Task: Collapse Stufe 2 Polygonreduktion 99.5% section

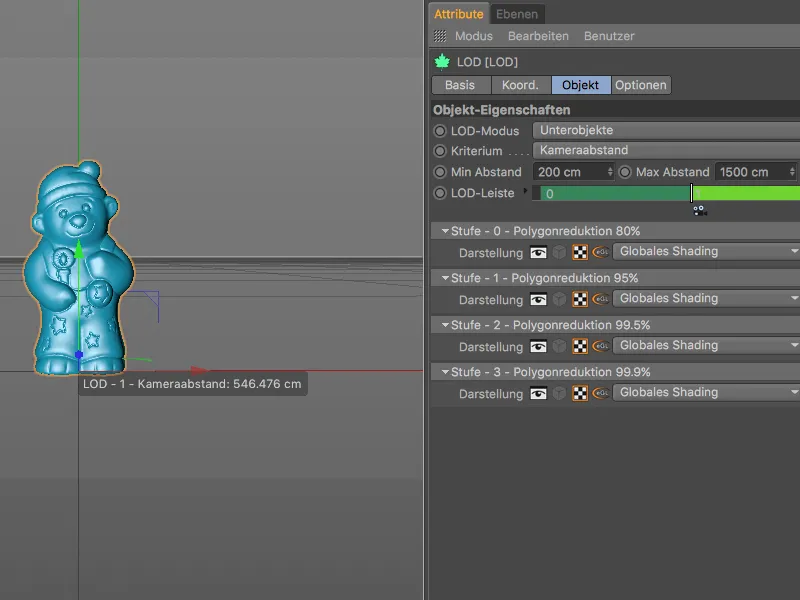Action: [x=445, y=325]
